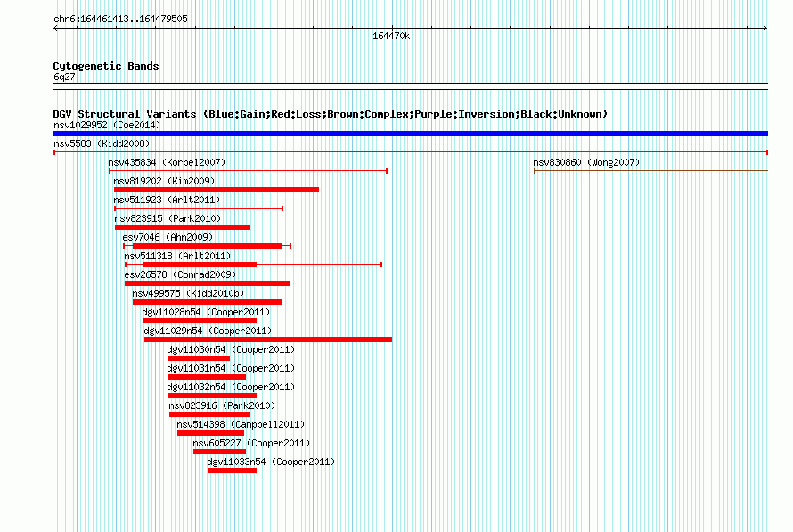
Task: Click the dgv11033n54 (Cooper2011) label
Action: (271, 462)
